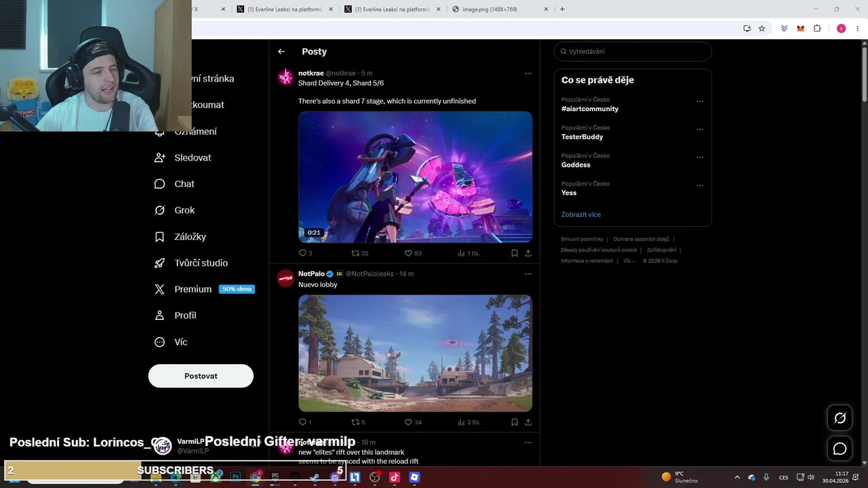
Task: Like the notkrae Shard Delivery post
Action: pyautogui.click(x=413, y=253)
